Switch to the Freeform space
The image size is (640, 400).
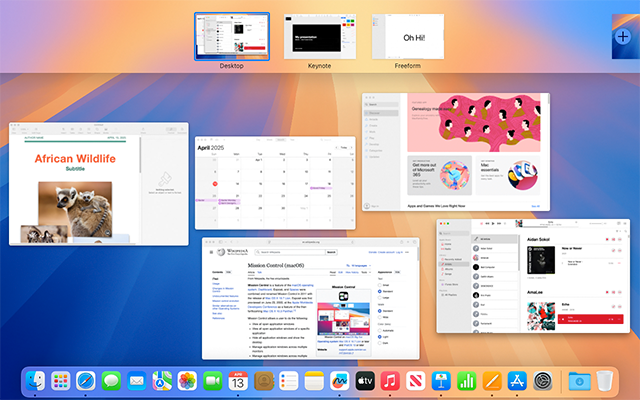pyautogui.click(x=408, y=36)
